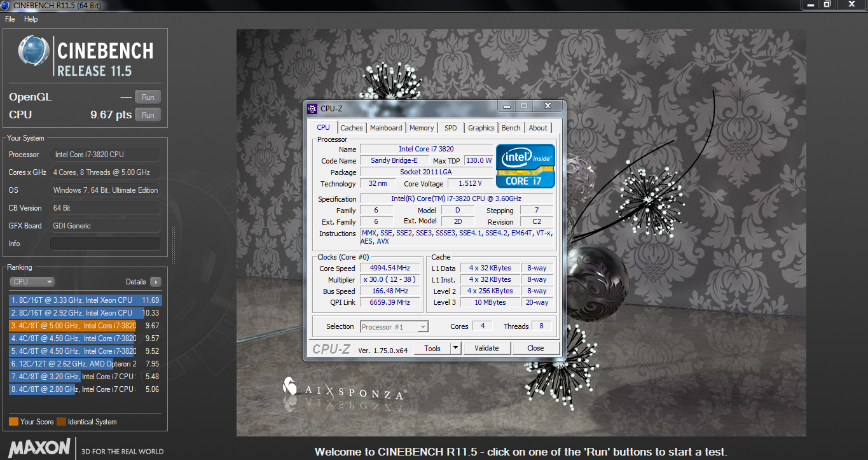Select highlighted ranking entry 4C/8T @ 5.00 GHz
This screenshot has height=460, width=868.
tap(85, 326)
